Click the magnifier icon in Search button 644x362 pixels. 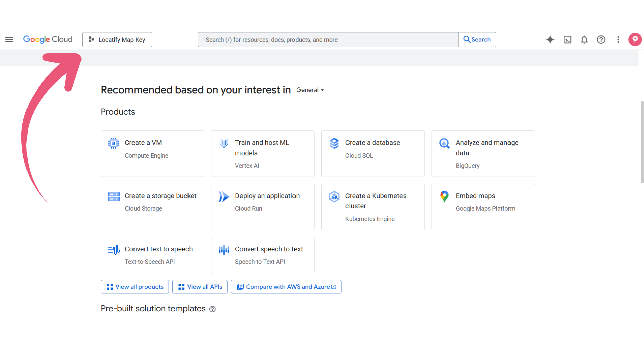pyautogui.click(x=467, y=39)
